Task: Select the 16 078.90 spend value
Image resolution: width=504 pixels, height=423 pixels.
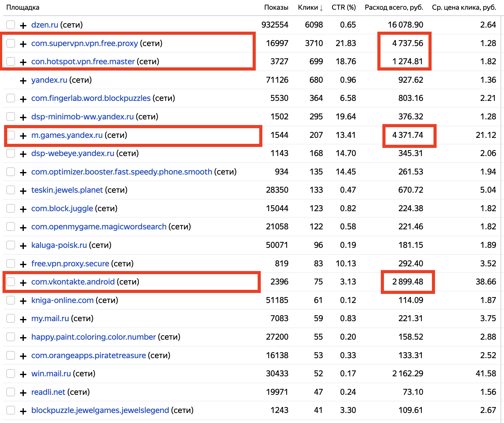Action: tap(406, 25)
